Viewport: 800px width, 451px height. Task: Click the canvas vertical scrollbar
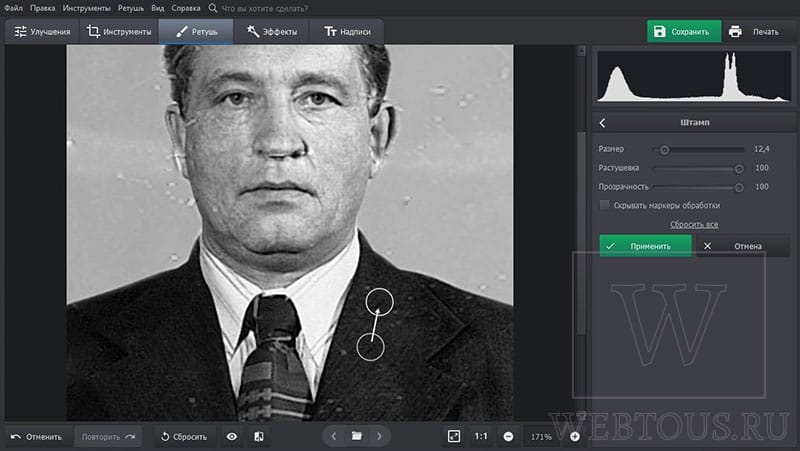coord(581,232)
